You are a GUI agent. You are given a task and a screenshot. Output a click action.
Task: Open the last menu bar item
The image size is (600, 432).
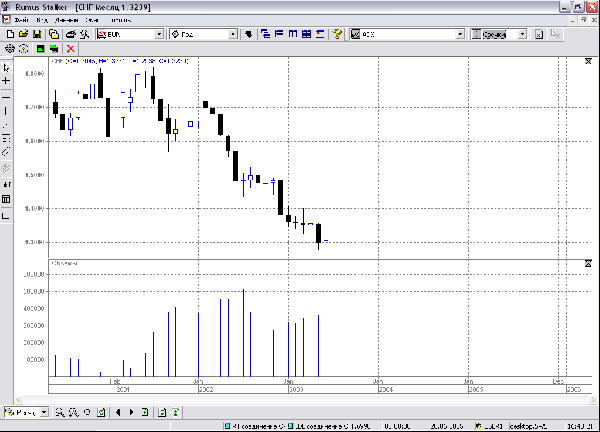point(121,20)
